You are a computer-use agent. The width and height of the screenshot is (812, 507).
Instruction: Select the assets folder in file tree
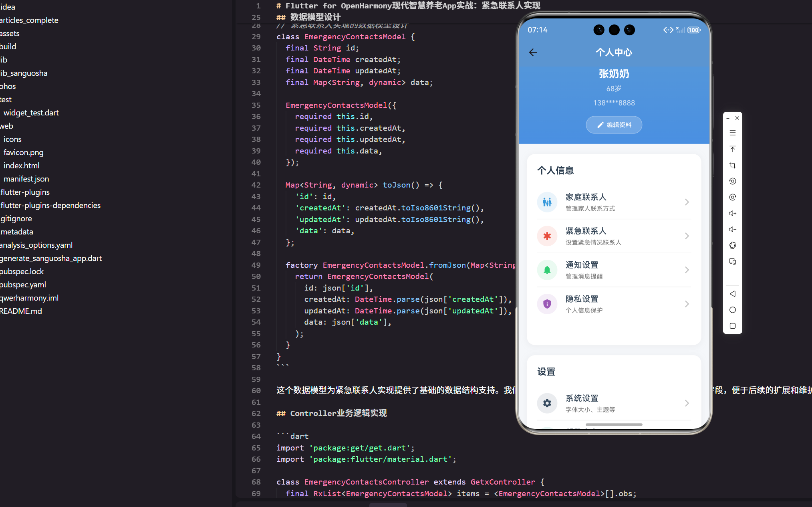(10, 34)
